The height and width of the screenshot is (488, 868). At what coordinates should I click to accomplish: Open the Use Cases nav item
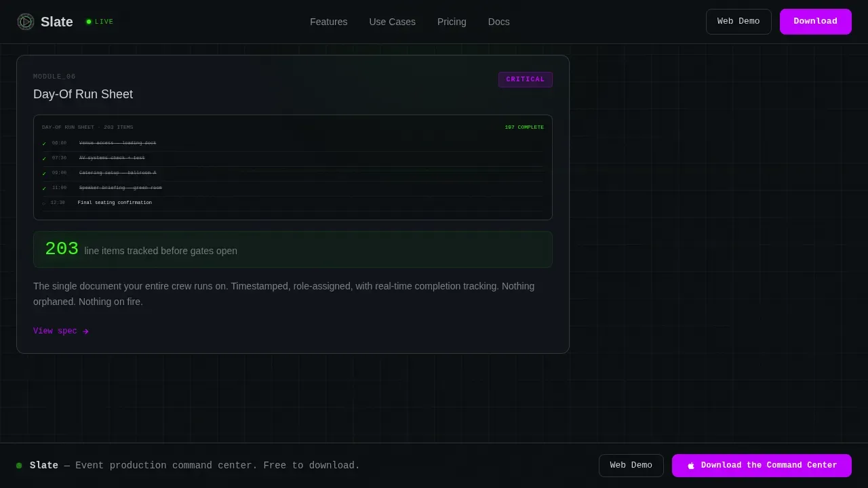pyautogui.click(x=393, y=22)
